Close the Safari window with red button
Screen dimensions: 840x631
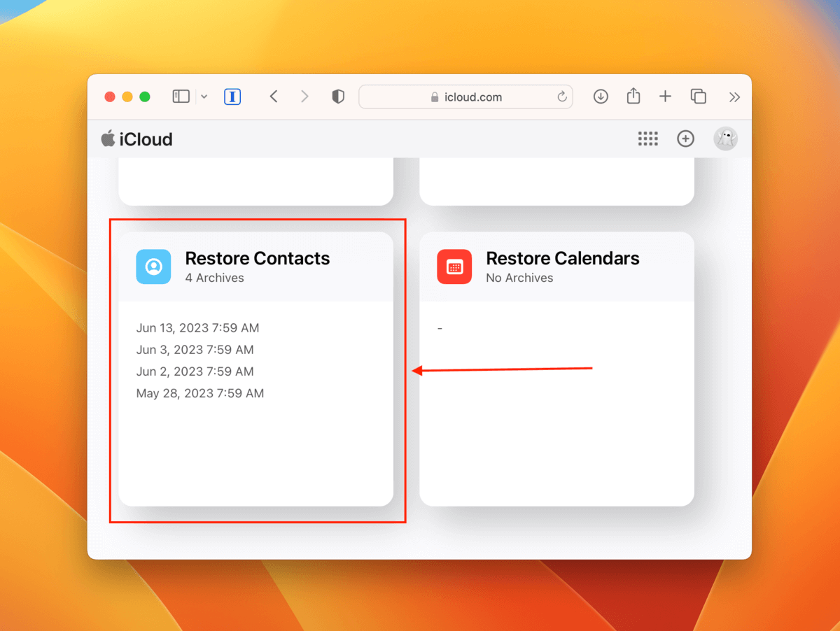tap(110, 97)
